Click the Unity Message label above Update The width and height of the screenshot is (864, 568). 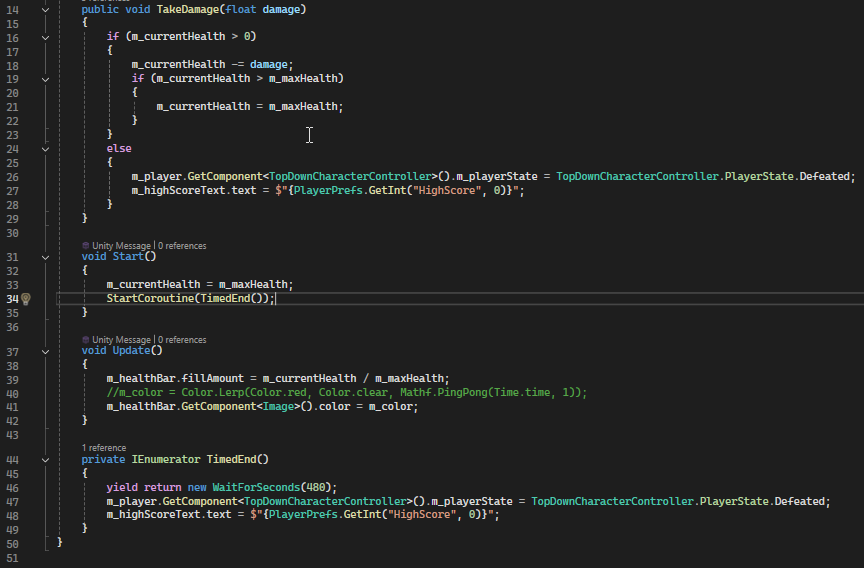pyautogui.click(x=121, y=340)
